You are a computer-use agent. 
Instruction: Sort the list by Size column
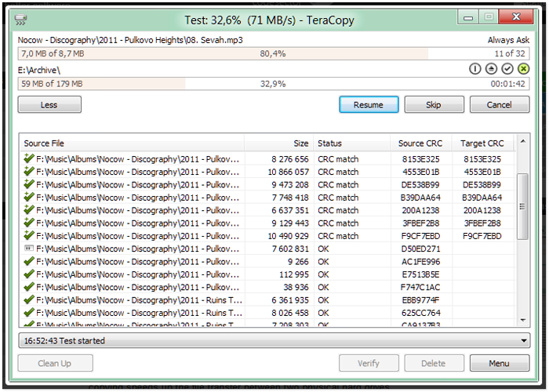pos(278,143)
